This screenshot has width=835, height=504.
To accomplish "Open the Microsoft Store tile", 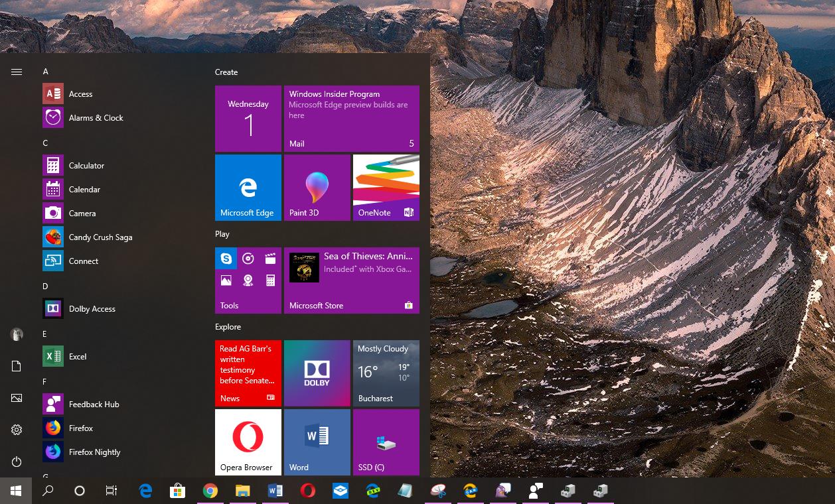I will pos(352,281).
